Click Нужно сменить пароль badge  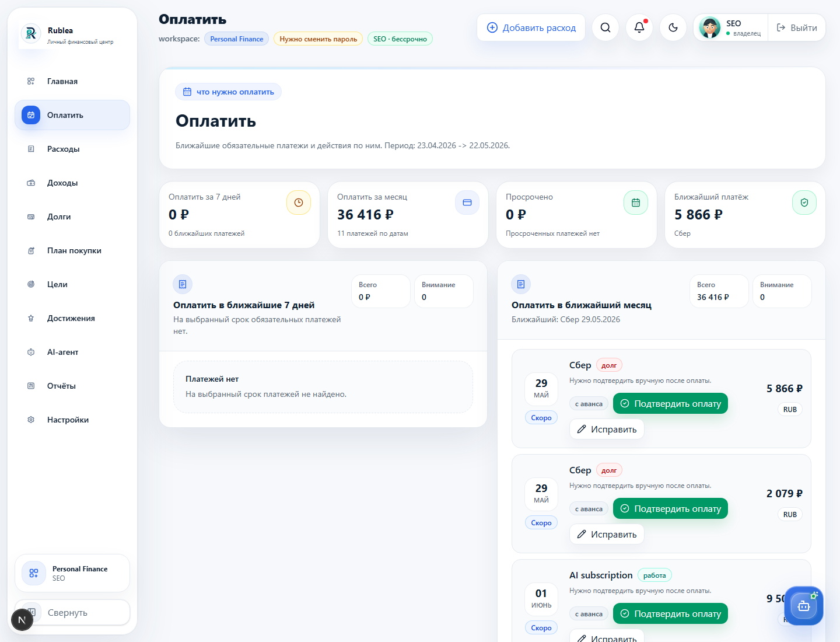[x=318, y=39]
